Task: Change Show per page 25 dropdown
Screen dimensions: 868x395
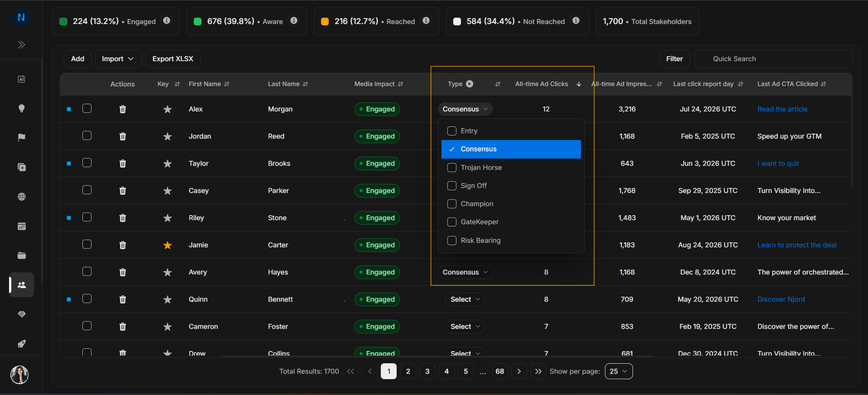Action: [619, 371]
